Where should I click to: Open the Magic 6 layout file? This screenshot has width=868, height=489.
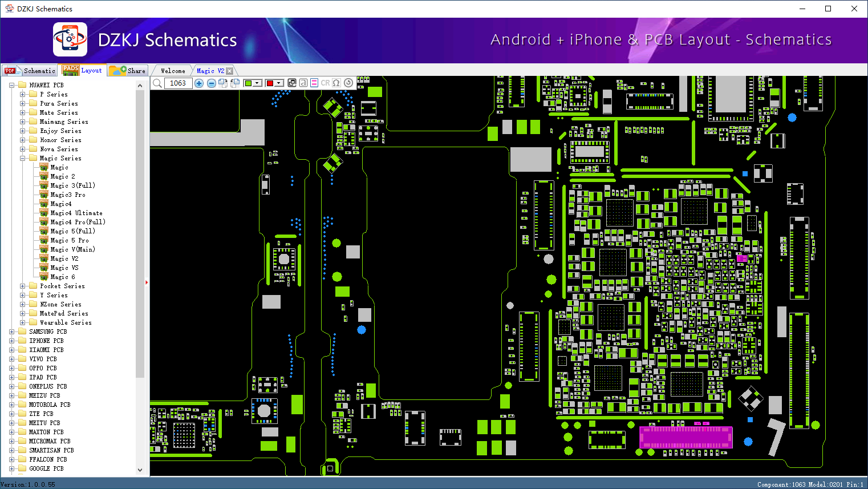[63, 277]
